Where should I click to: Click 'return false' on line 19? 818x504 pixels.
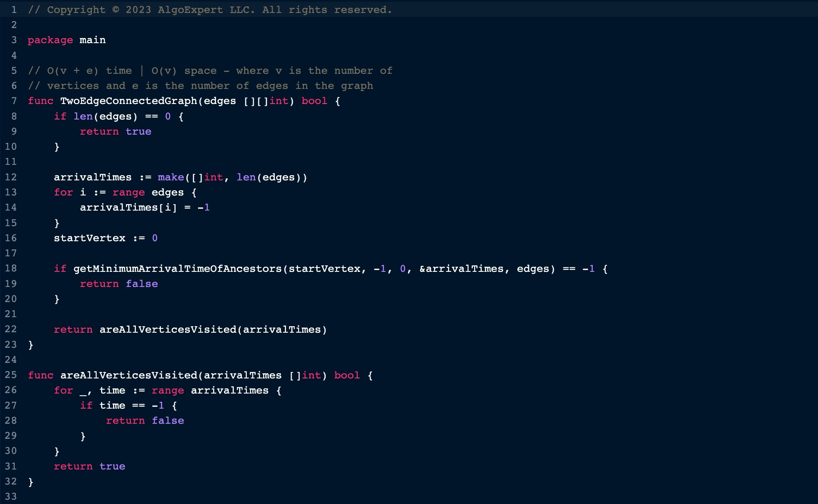[119, 284]
